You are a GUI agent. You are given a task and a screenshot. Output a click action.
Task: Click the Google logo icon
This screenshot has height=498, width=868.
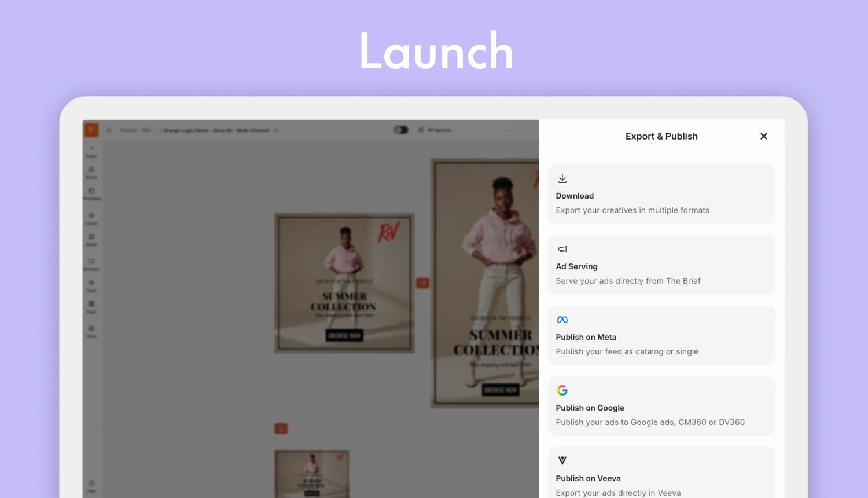click(x=562, y=390)
